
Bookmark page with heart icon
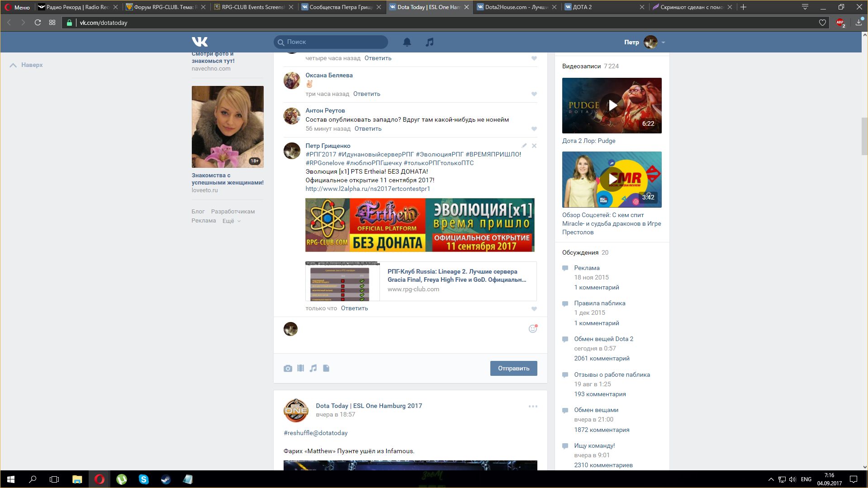coord(822,23)
